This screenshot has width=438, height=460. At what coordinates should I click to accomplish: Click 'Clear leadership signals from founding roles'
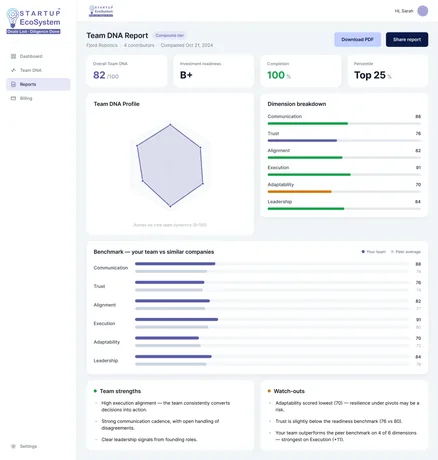click(149, 440)
